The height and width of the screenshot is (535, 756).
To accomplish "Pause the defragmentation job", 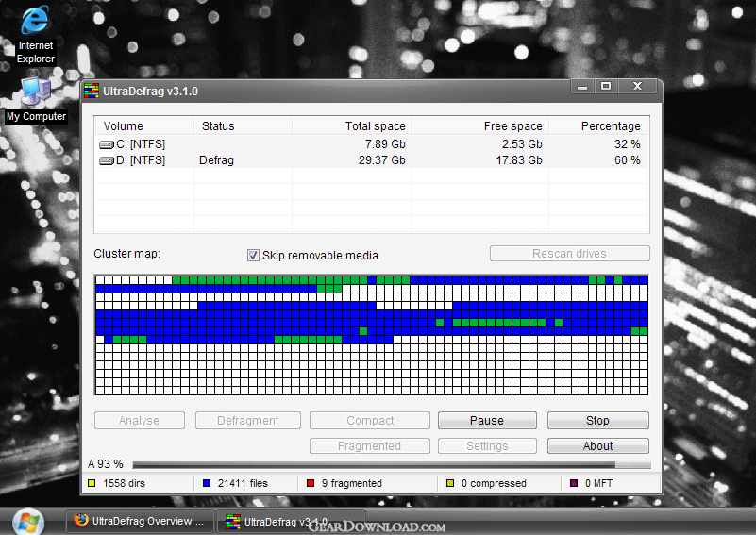I will pos(487,420).
